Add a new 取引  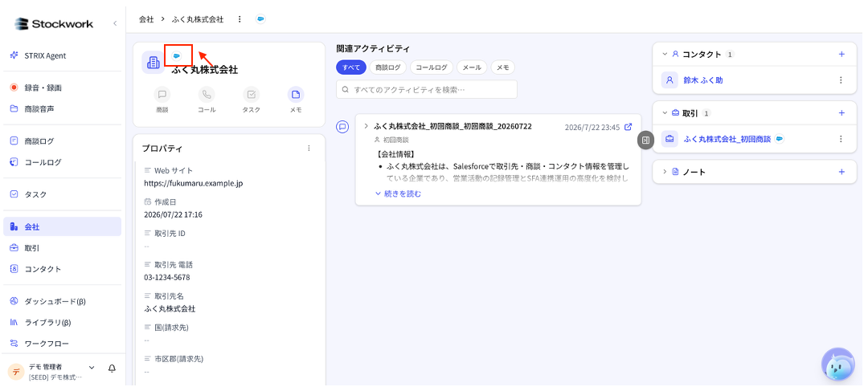[841, 112]
